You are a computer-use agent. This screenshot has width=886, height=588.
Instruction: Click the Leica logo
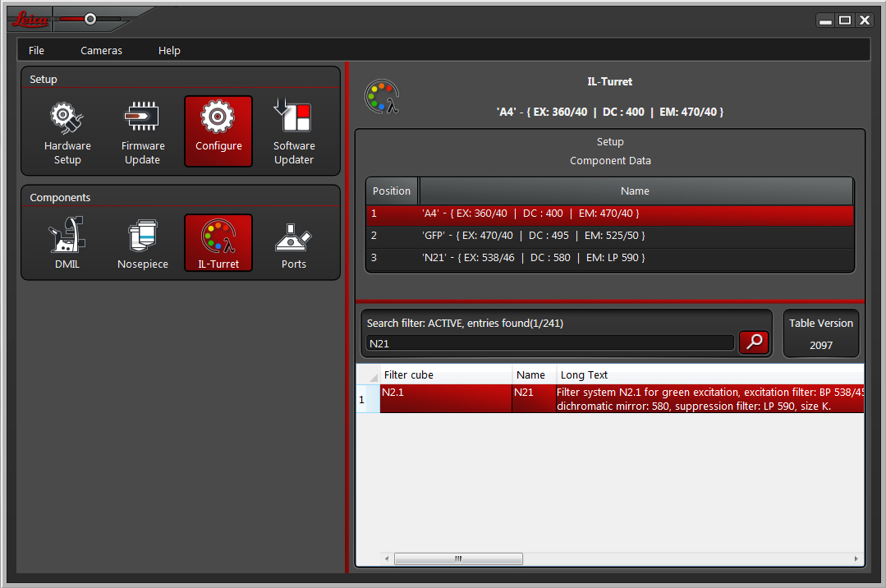click(x=30, y=20)
